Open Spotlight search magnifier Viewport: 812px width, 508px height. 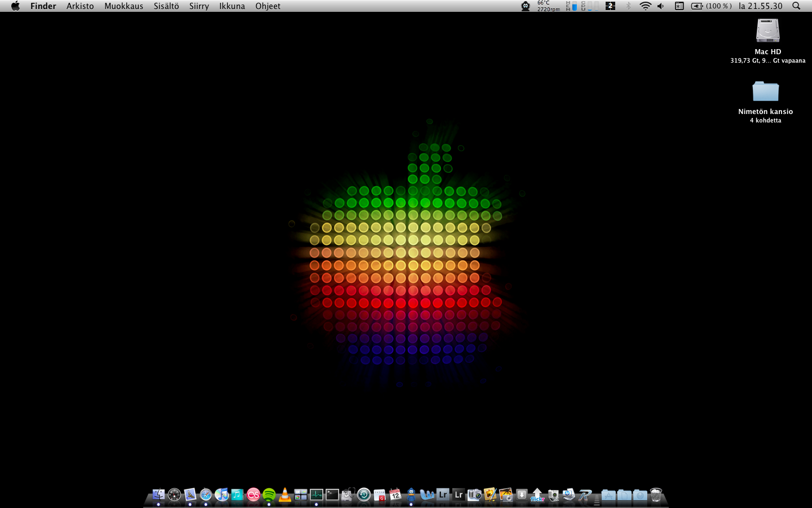[796, 6]
